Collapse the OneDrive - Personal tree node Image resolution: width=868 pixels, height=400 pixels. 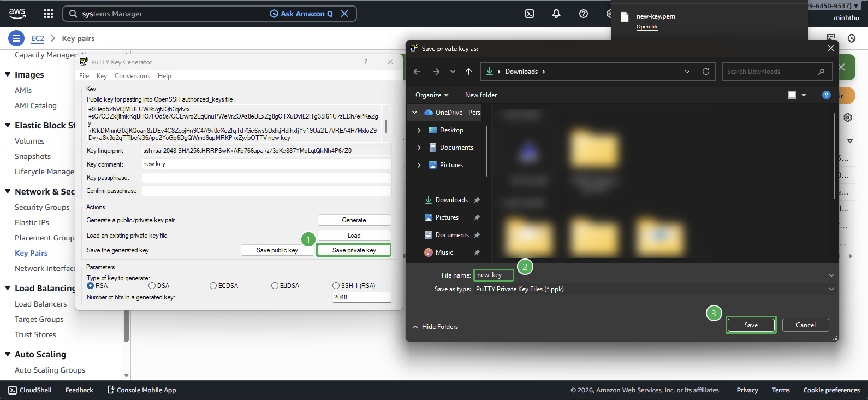(414, 113)
